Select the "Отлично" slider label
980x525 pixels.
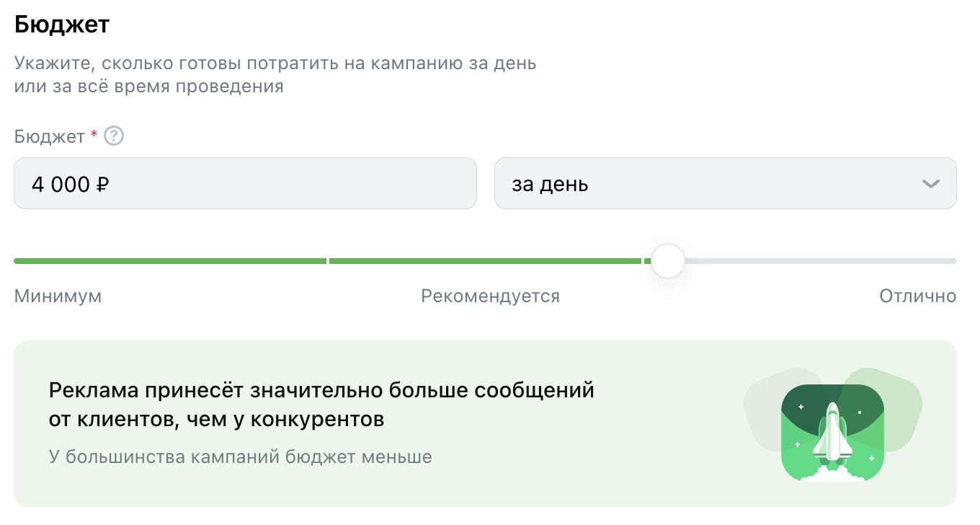tap(917, 296)
